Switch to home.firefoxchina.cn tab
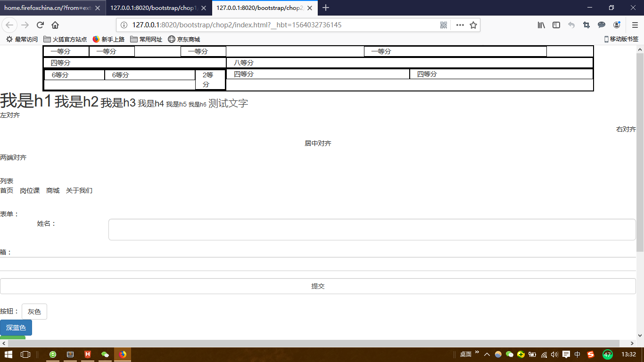The width and height of the screenshot is (644, 362). 53,8
